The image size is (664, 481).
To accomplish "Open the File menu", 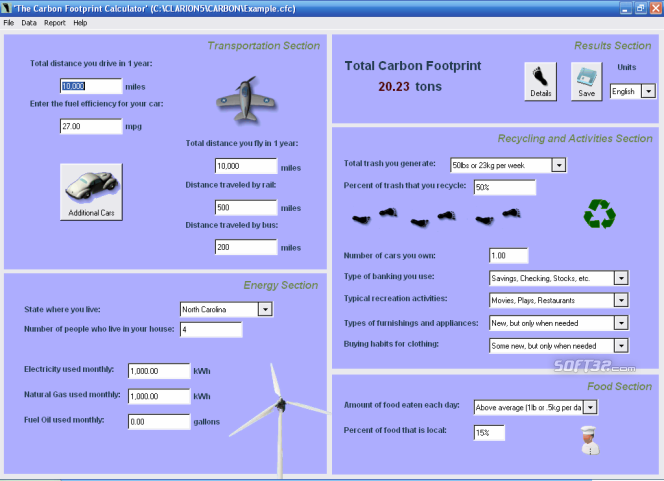I will (9, 22).
